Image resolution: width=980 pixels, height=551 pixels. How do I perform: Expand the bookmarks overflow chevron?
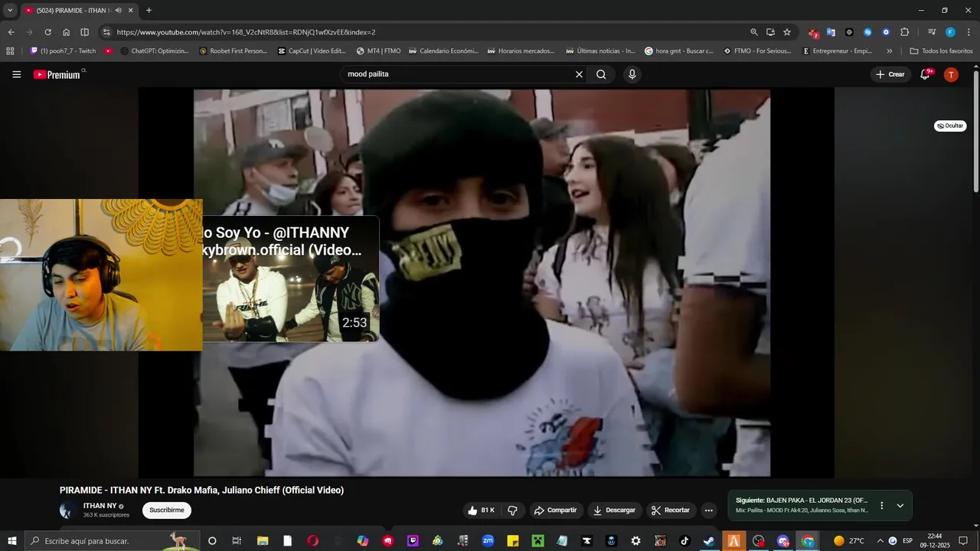889,51
